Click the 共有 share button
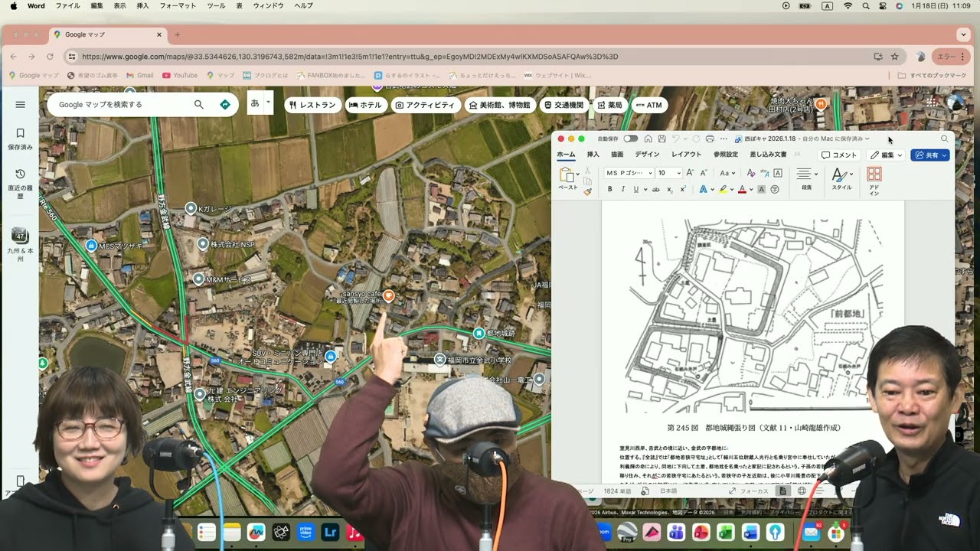This screenshot has height=551, width=980. tap(929, 155)
